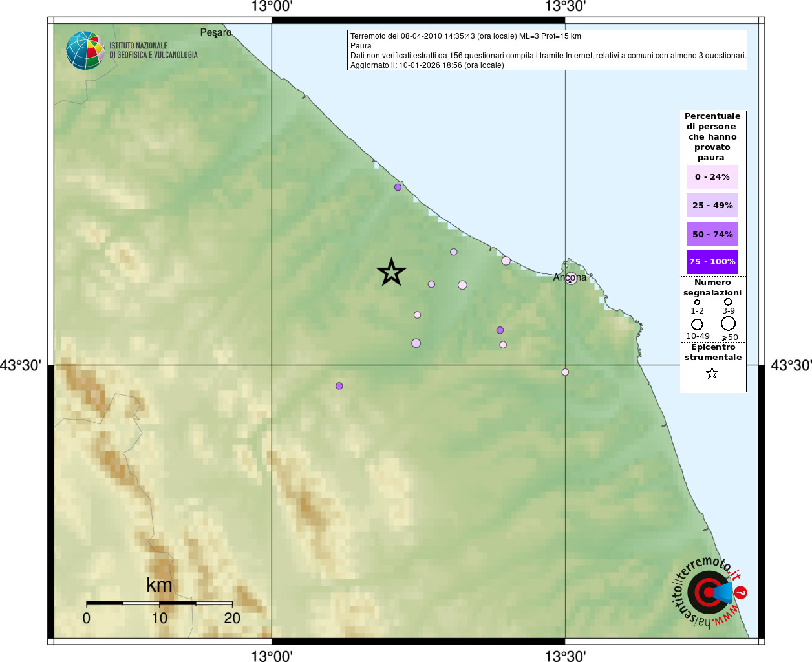Select the 3-9 reports circle in legend
Image resolution: width=812 pixels, height=662 pixels.
click(x=728, y=301)
